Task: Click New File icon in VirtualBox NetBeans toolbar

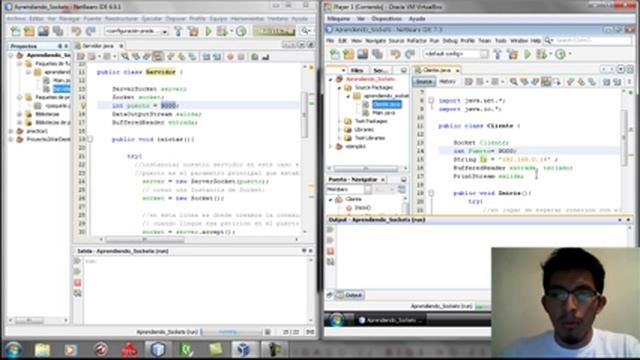Action: [x=335, y=54]
